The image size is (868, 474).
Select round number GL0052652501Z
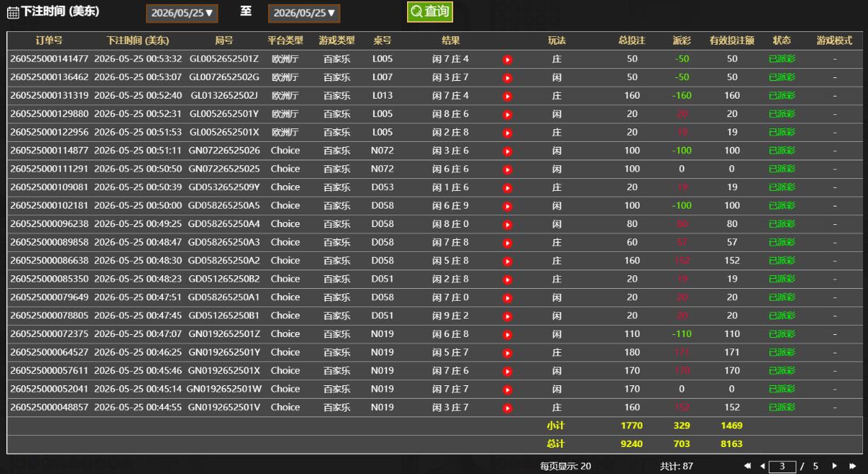point(224,59)
